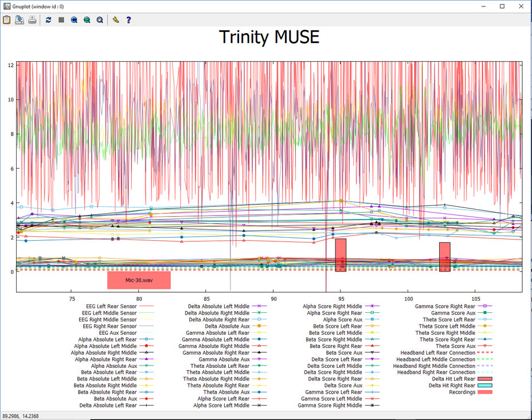This screenshot has height=420, width=532.
Task: Open the Gnuplot window system menu icon
Action: point(6,6)
